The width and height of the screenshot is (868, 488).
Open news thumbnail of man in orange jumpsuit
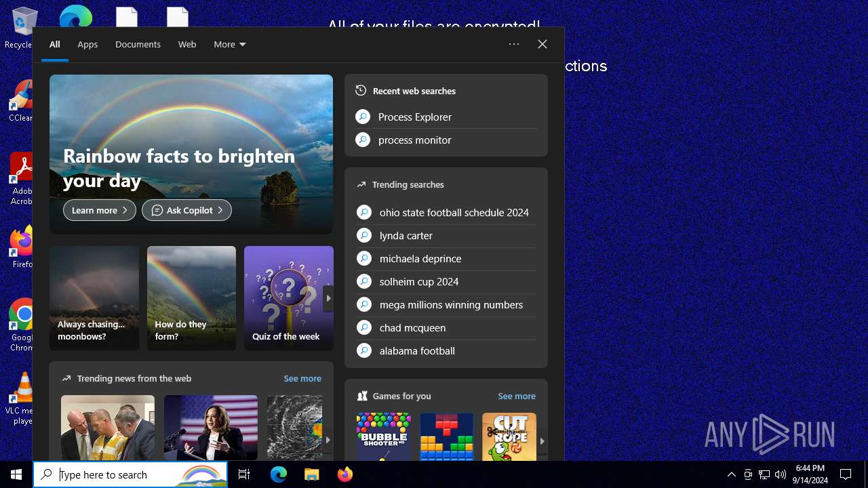coord(108,428)
